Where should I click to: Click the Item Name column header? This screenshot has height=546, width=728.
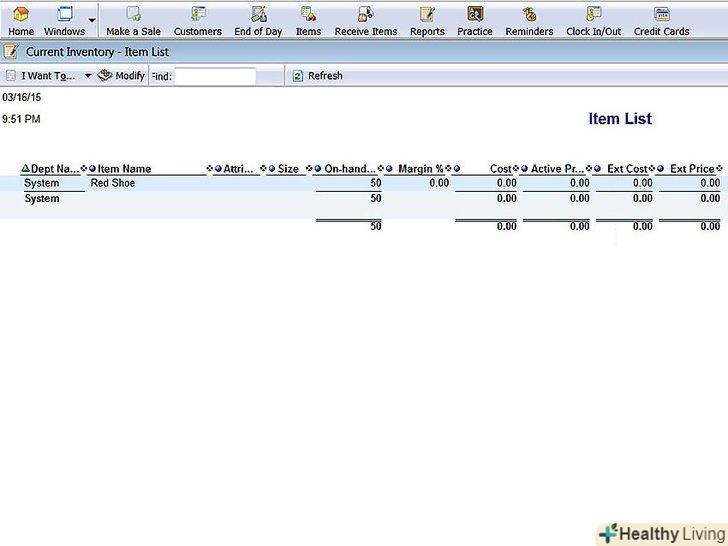pyautogui.click(x=124, y=169)
